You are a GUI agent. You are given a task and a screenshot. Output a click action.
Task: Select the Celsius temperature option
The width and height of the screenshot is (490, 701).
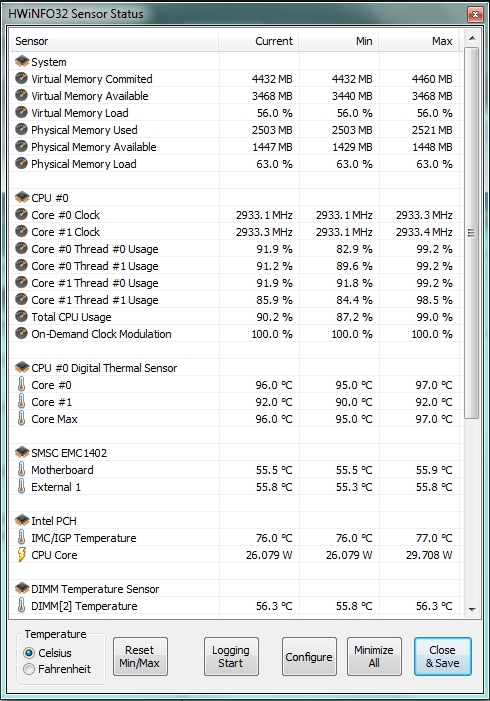point(29,653)
